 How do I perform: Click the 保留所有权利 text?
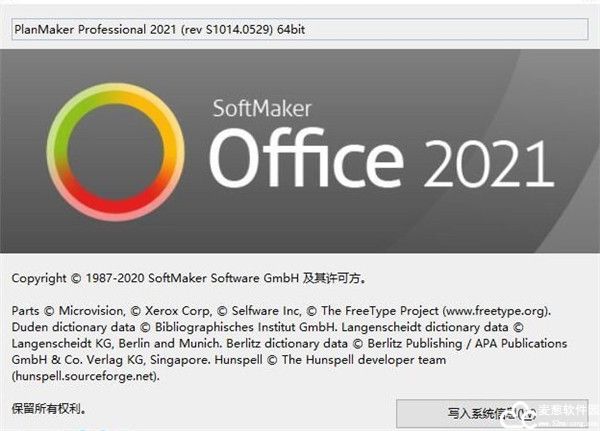[49, 408]
